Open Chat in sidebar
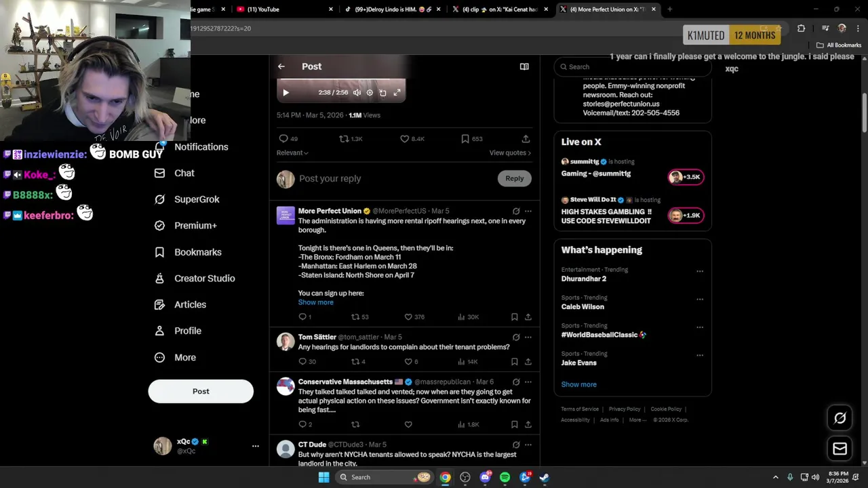Screen dimensions: 868x488 [x=175, y=174]
